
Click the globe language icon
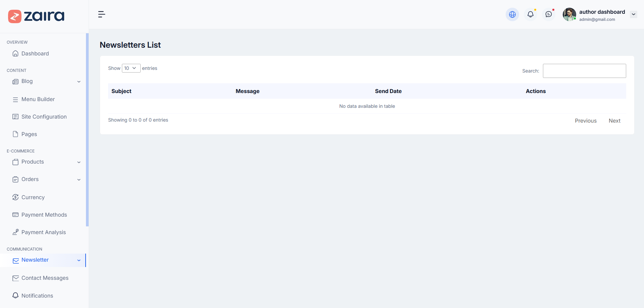coord(512,14)
